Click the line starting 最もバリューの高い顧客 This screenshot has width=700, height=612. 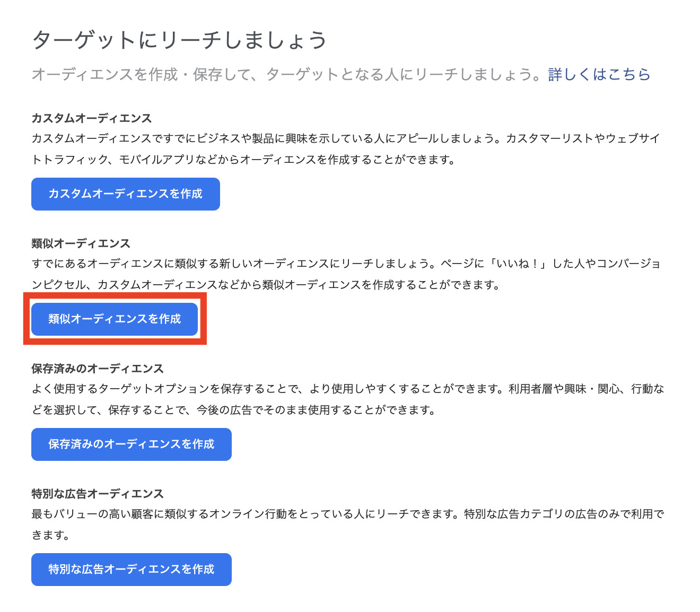coord(347,514)
